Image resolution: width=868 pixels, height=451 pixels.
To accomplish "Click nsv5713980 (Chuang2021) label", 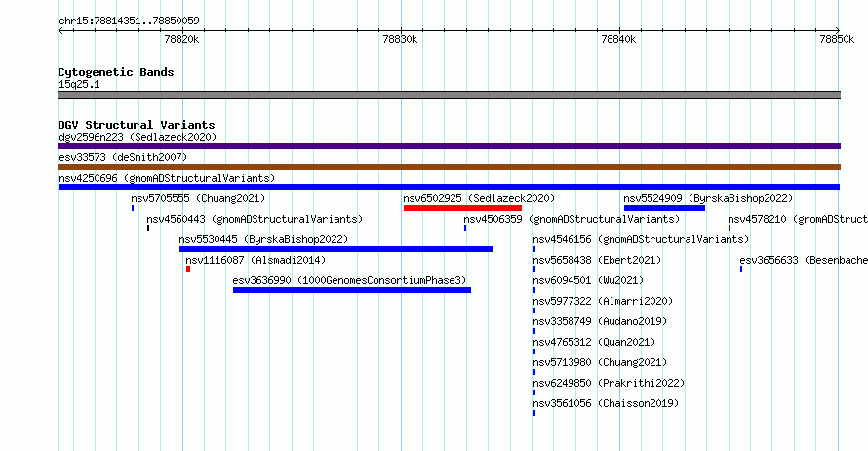I will (600, 362).
